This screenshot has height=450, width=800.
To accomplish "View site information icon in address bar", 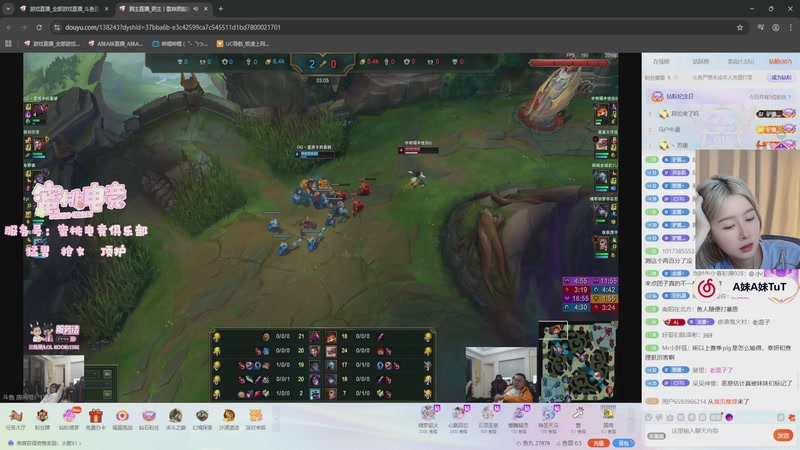I will pos(57,28).
